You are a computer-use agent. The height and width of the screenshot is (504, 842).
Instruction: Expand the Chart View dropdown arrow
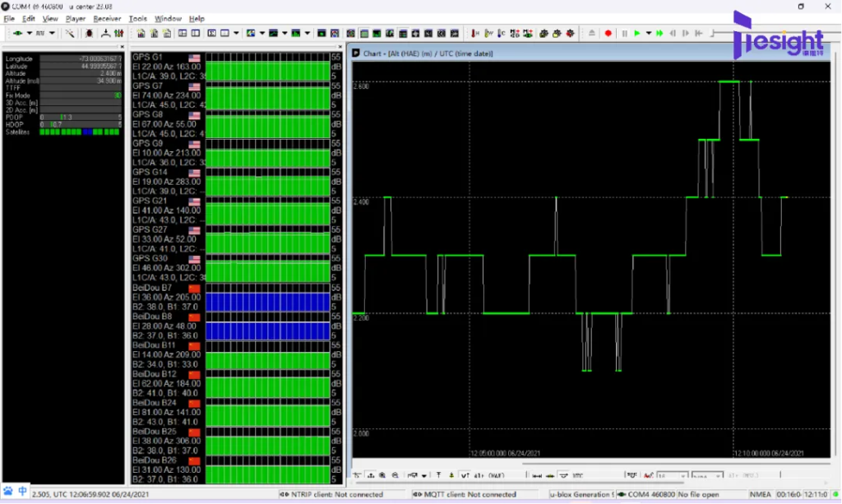coord(285,33)
